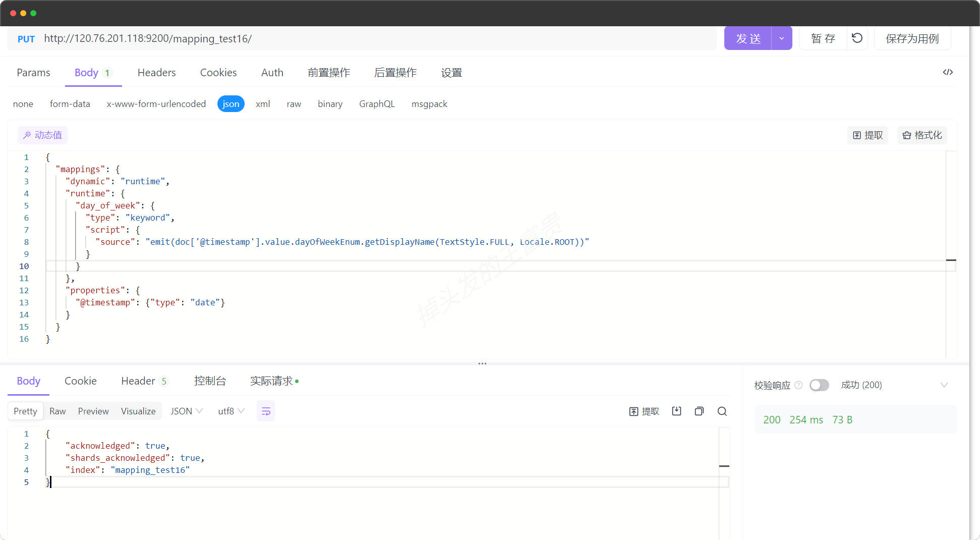Toggle the 校验响应 switch
The height and width of the screenshot is (540, 980).
819,385
